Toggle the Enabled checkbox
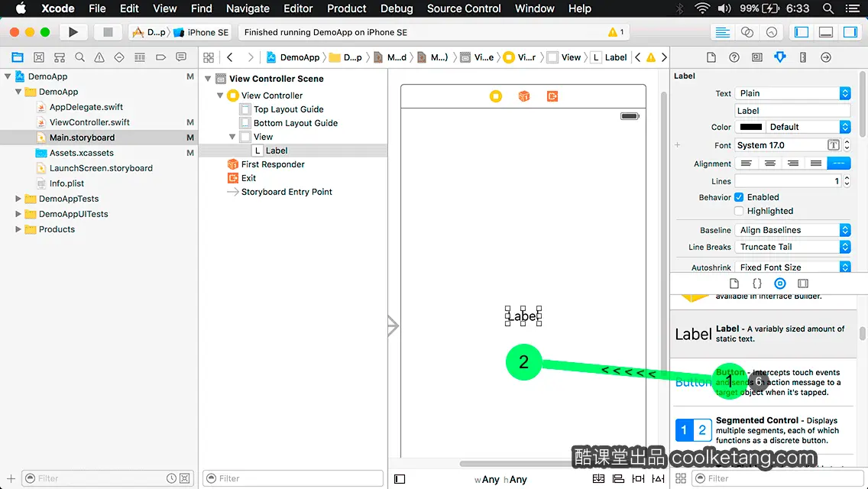 [738, 197]
